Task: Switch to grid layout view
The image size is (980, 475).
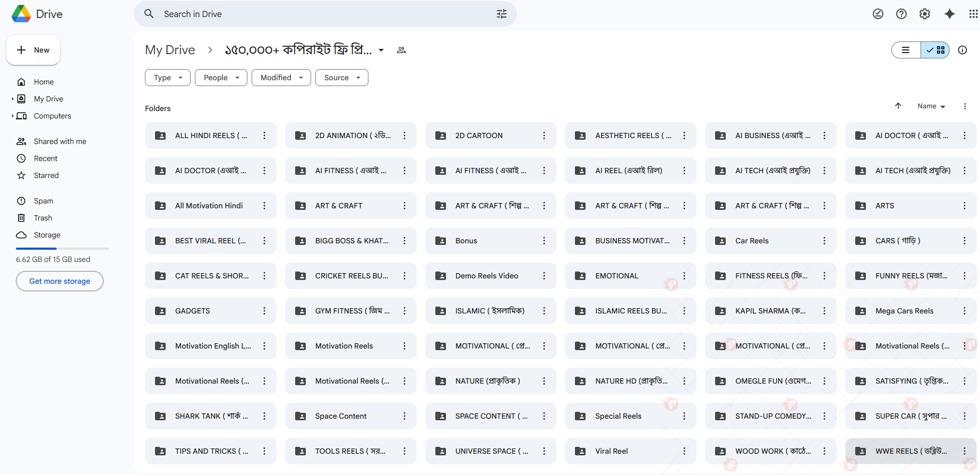Action: 935,50
